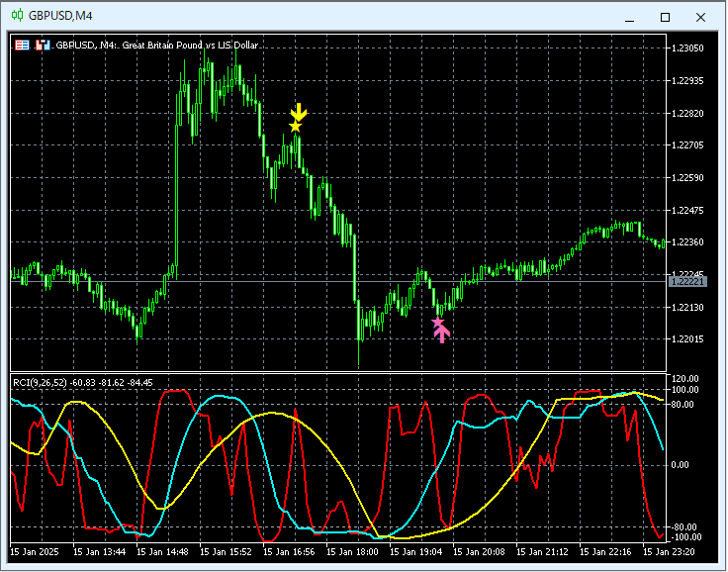Click the 1.22015 price scale label
Viewport: 728px width, 572px height.
coord(687,339)
